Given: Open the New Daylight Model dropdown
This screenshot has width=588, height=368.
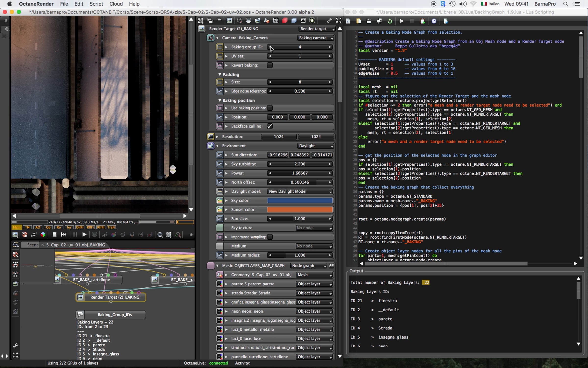Looking at the screenshot, I should 300,191.
